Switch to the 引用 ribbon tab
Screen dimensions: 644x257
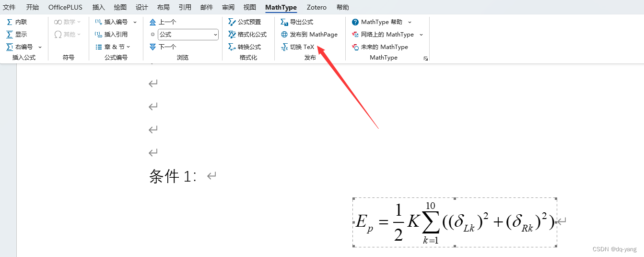(x=185, y=7)
